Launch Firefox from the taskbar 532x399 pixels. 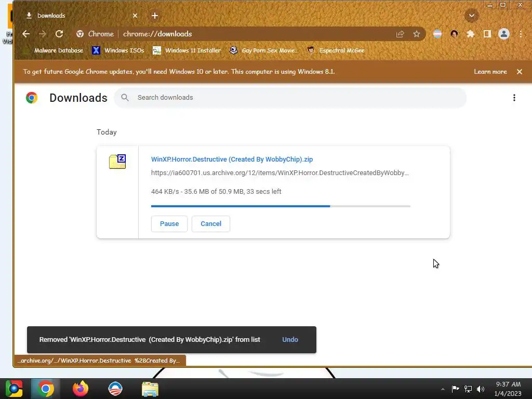pyautogui.click(x=81, y=389)
